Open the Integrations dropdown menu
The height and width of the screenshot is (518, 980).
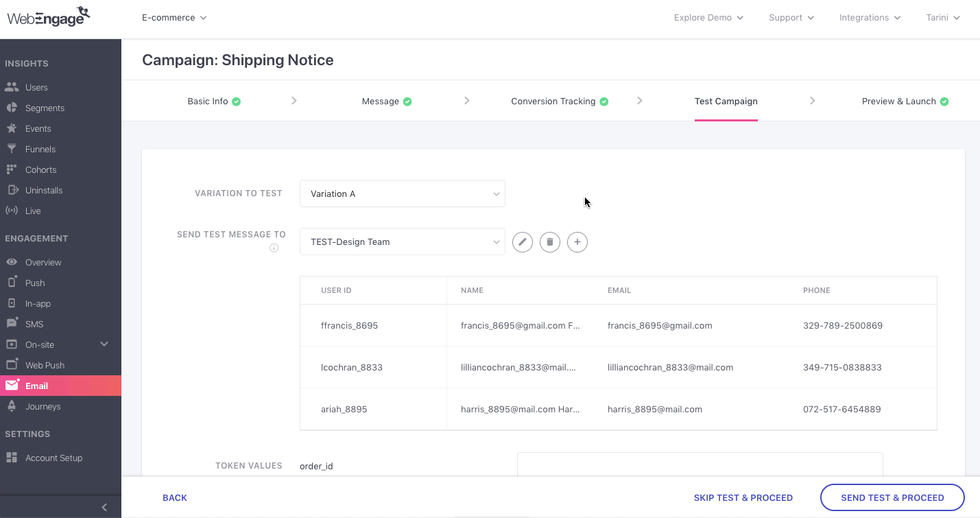point(870,17)
